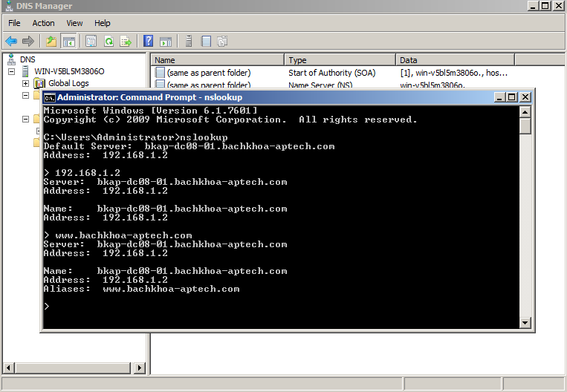
Task: Click the DNS Manager title bar icon
Action: 10,6
